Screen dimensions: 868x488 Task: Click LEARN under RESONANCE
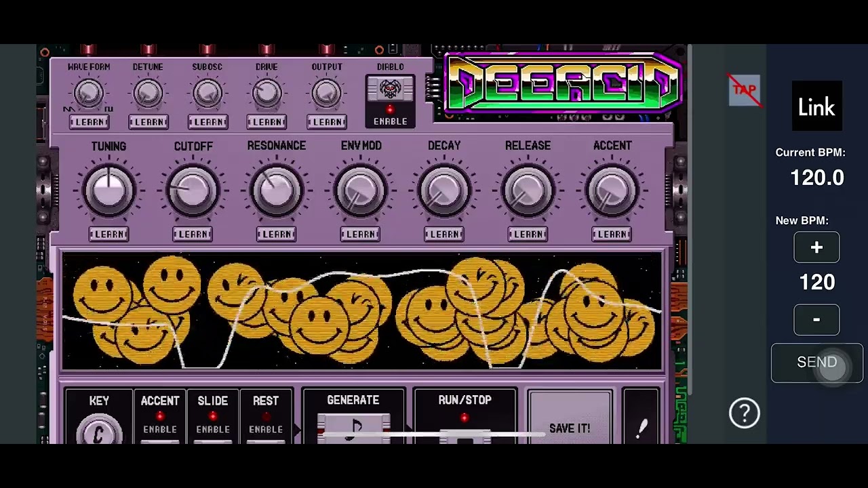coord(276,234)
